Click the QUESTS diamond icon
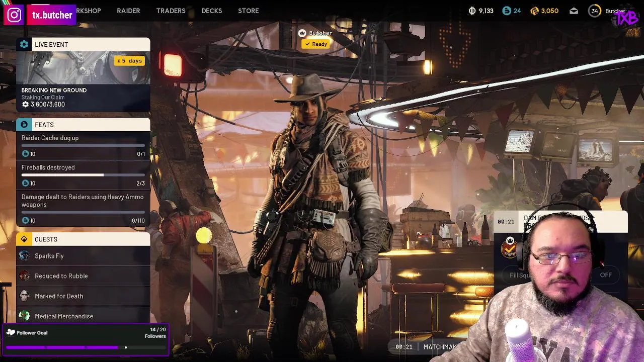644x362 pixels. point(24,239)
